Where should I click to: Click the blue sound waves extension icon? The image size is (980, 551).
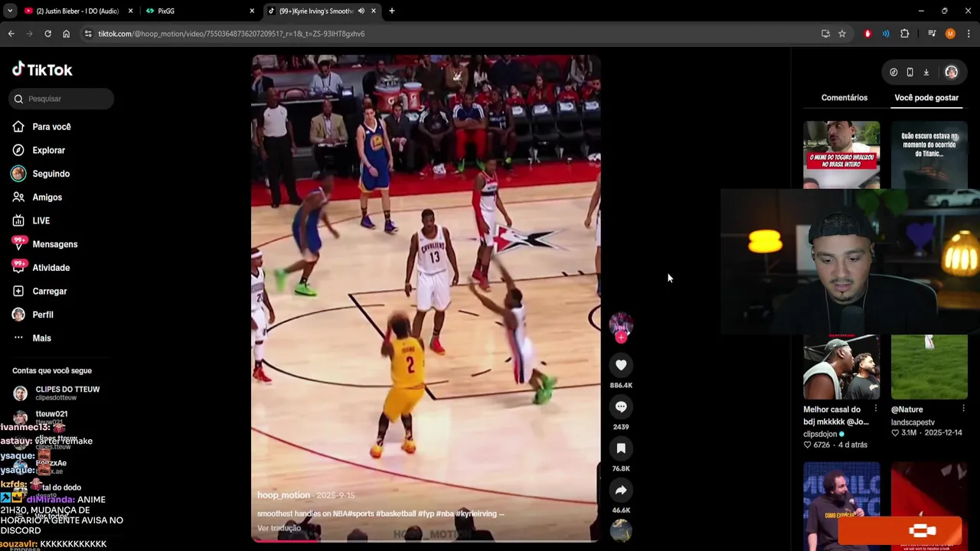click(886, 34)
